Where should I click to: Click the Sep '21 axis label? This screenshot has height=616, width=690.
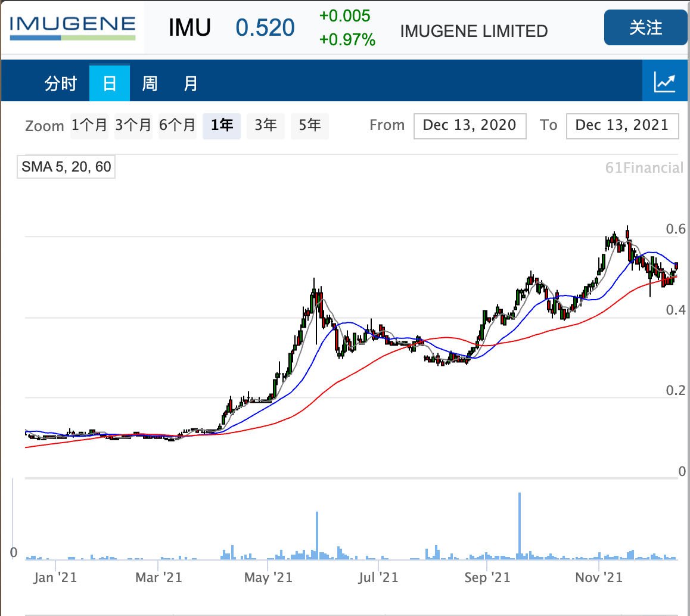click(x=487, y=577)
